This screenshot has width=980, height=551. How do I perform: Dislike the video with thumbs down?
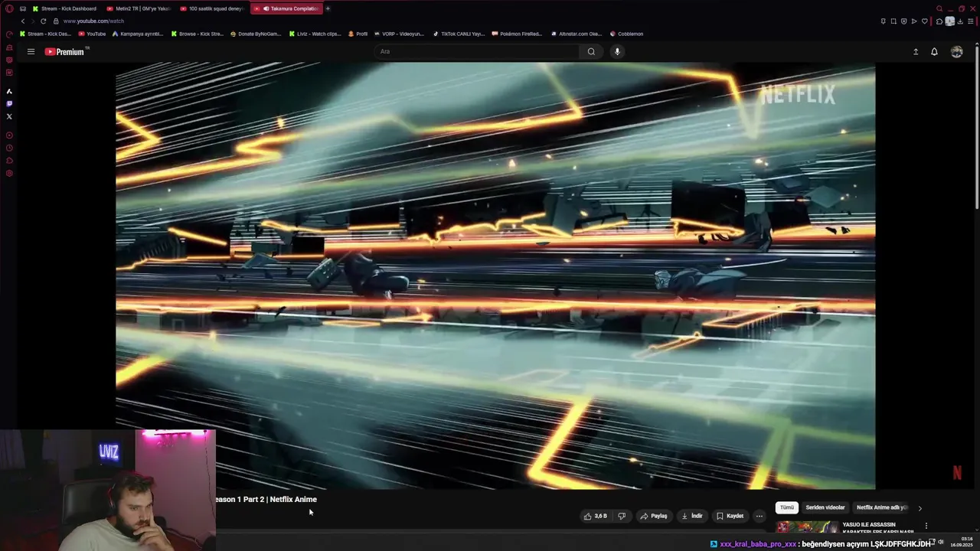click(x=622, y=516)
